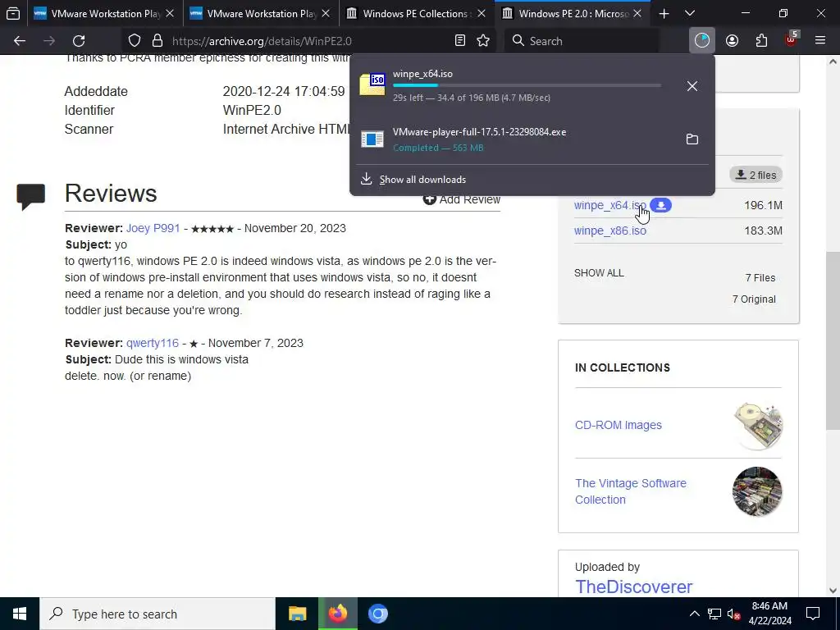Click the 7 Original link
The width and height of the screenshot is (840, 630).
coord(754,299)
